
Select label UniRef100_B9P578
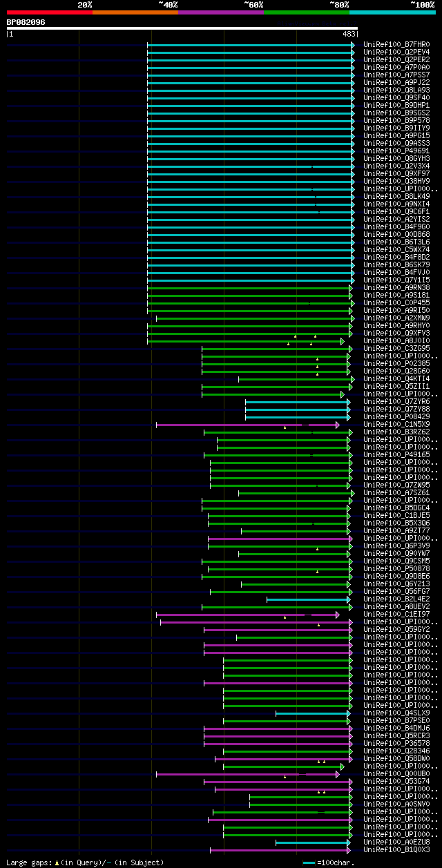point(396,120)
